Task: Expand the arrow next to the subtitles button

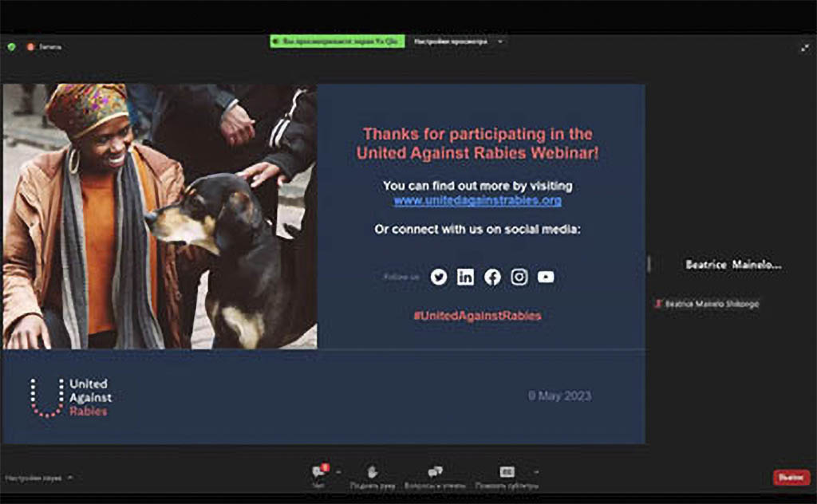Action: 537,472
